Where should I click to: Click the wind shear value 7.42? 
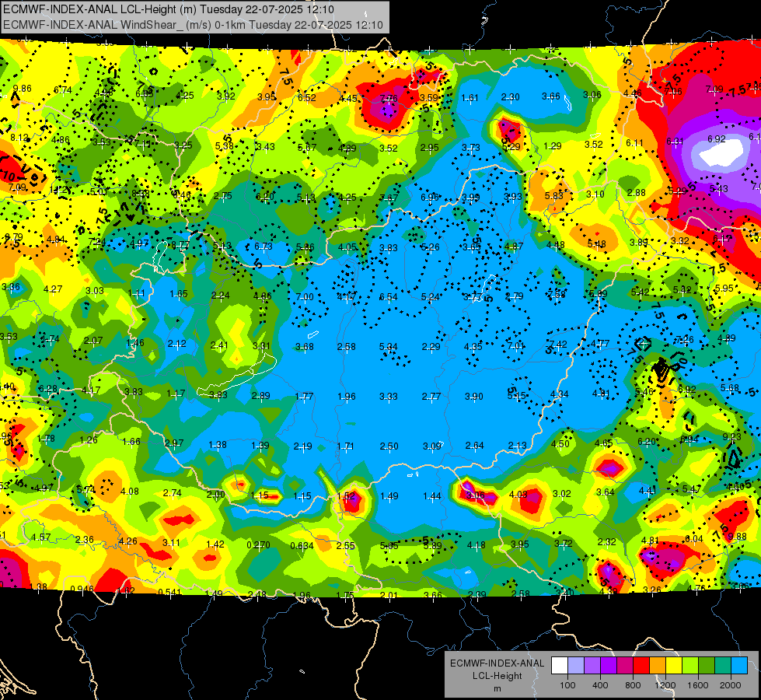(x=557, y=345)
